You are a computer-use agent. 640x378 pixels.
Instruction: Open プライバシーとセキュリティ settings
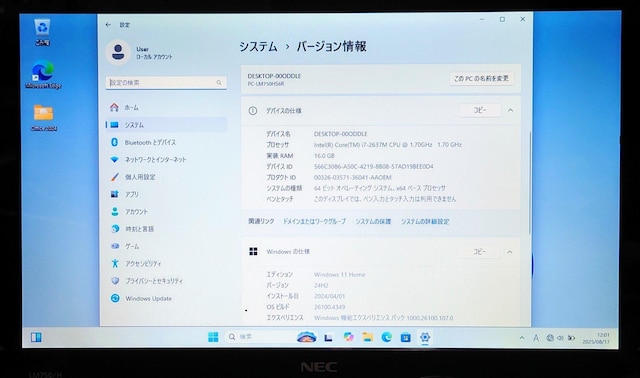pos(166,281)
